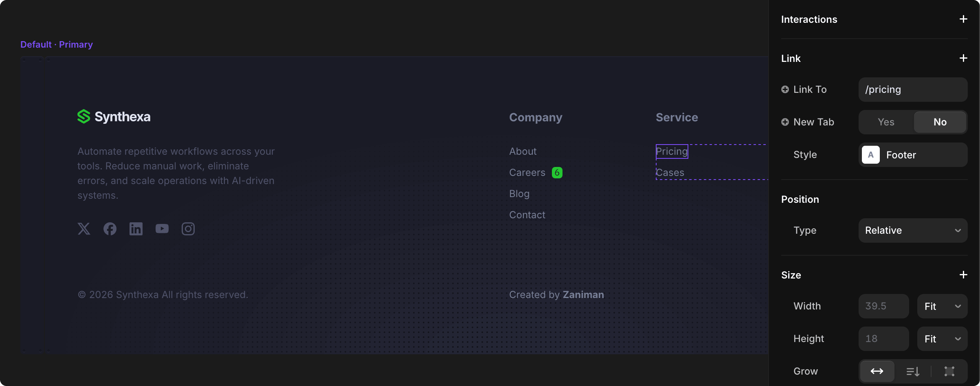980x386 pixels.
Task: Select vertical grow lines option
Action: click(913, 371)
